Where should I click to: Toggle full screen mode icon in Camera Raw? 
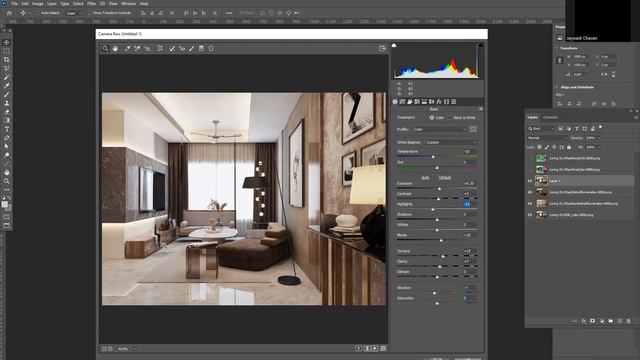[382, 49]
